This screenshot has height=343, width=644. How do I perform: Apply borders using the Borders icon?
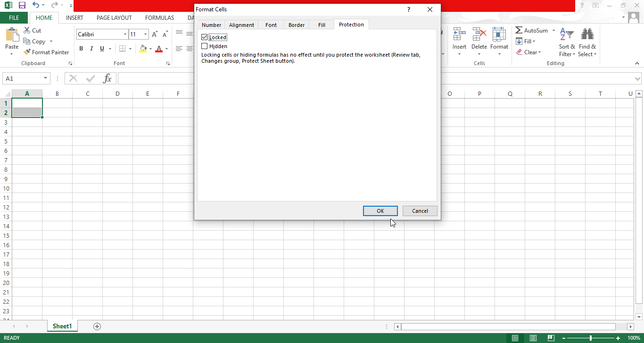(x=122, y=49)
